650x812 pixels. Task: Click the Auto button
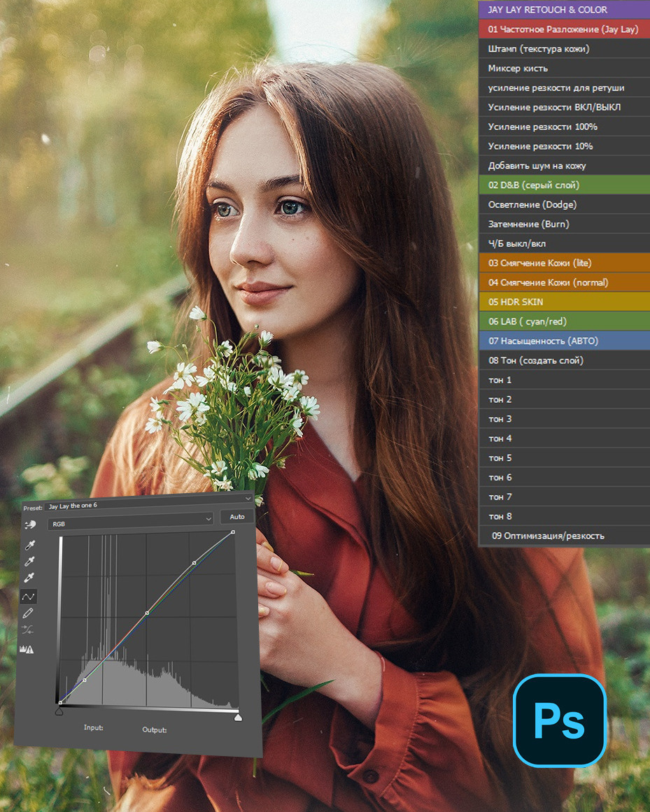coord(237,516)
